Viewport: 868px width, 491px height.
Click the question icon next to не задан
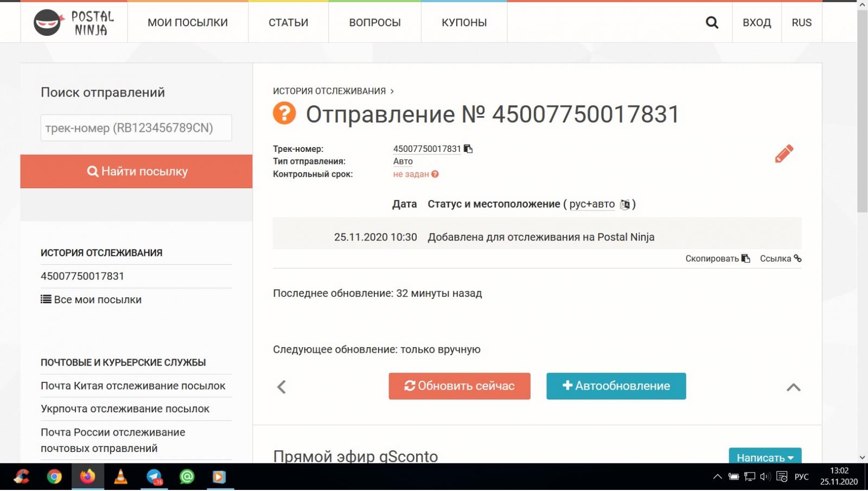pos(435,174)
